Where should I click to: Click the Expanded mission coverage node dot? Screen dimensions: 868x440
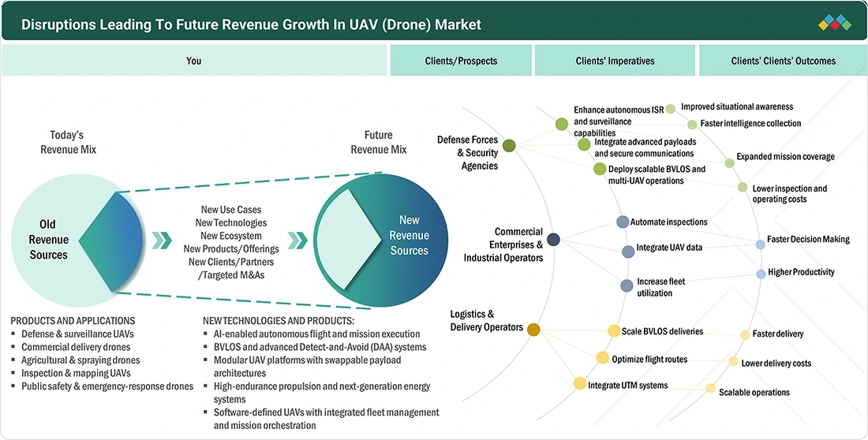point(730,163)
